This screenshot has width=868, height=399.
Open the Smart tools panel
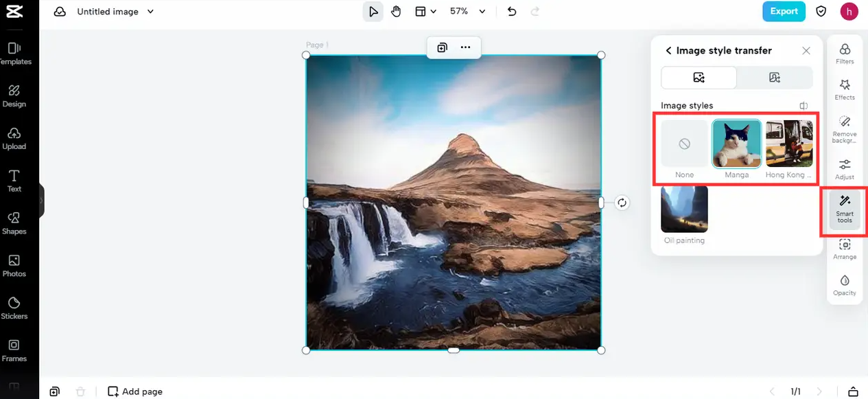(845, 209)
